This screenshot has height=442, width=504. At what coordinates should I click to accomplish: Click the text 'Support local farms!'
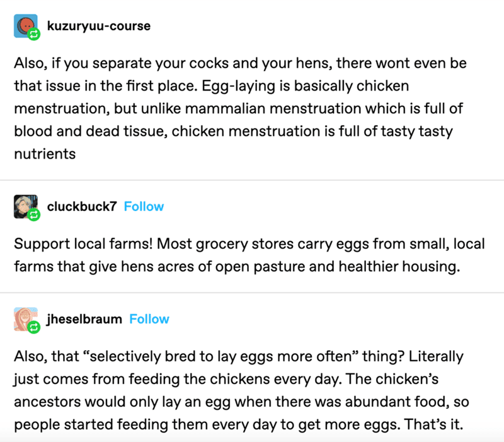point(83,244)
